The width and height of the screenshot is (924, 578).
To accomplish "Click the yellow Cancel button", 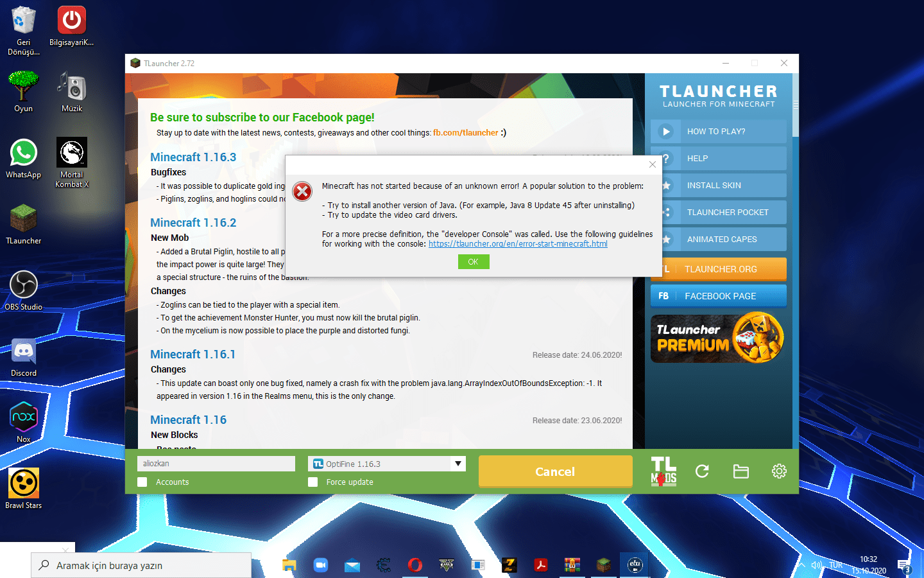I will tap(556, 471).
